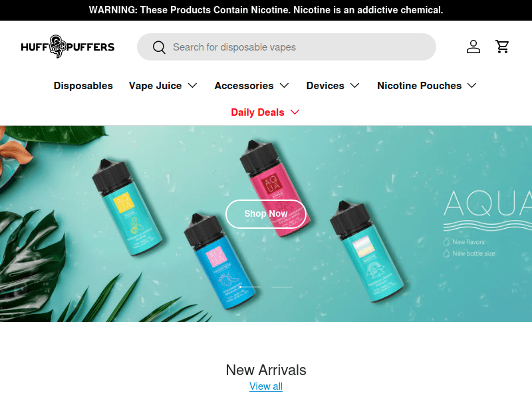Image resolution: width=532 pixels, height=399 pixels.
Task: Select the Daily Deals menu label
Action: [257, 112]
